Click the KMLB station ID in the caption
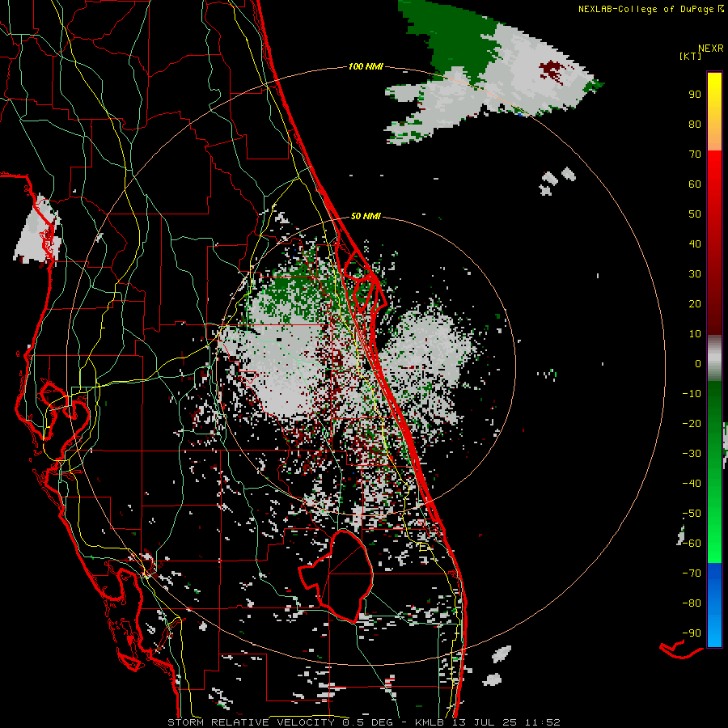This screenshot has width=728, height=728. 430,722
